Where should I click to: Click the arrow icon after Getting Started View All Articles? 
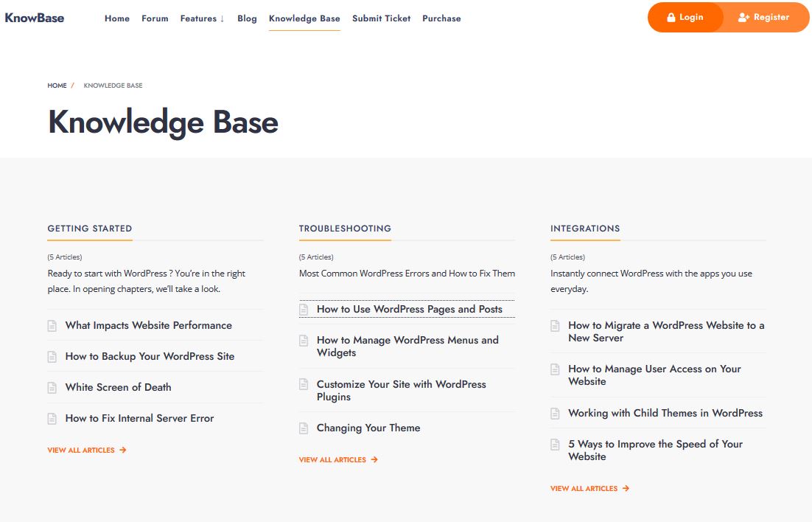(x=123, y=450)
